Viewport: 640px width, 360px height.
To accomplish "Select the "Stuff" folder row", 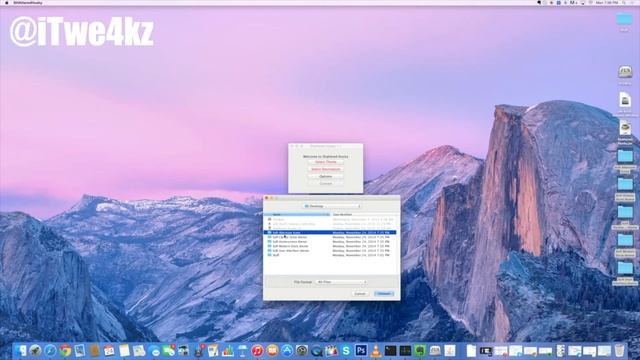I will pos(331,255).
